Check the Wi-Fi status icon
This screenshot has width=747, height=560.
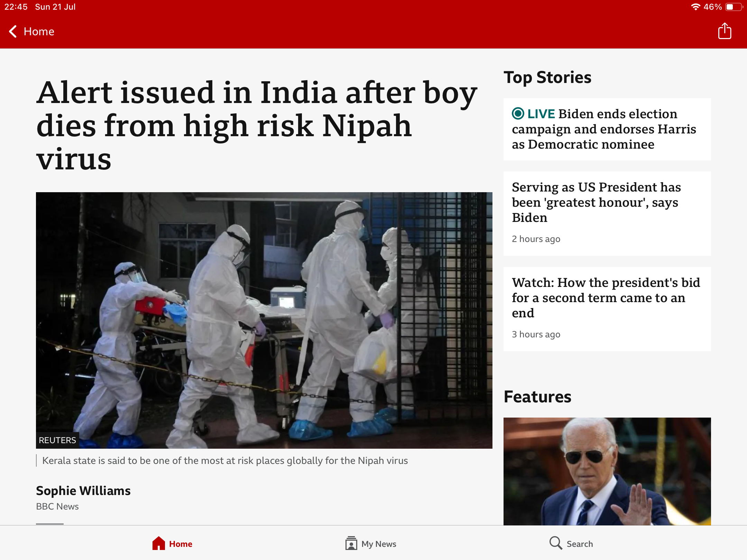(695, 7)
